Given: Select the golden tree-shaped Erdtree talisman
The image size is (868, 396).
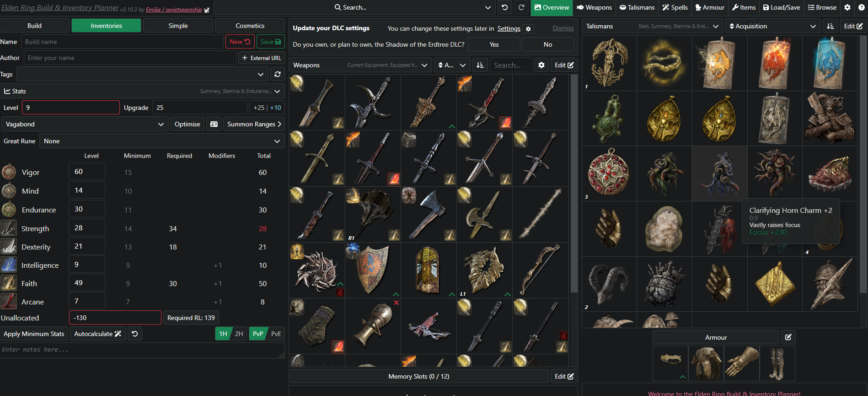Looking at the screenshot, I should click(609, 63).
